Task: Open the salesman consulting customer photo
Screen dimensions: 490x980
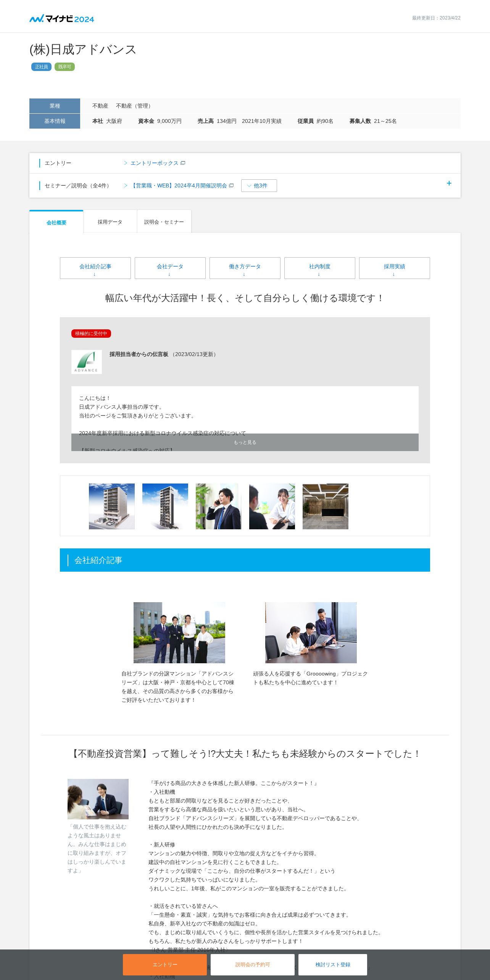Action: point(98,799)
